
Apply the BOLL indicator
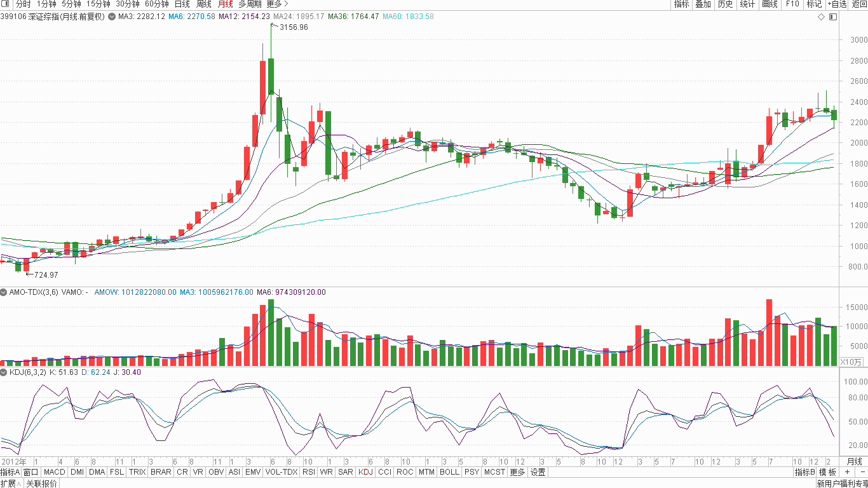pos(449,472)
